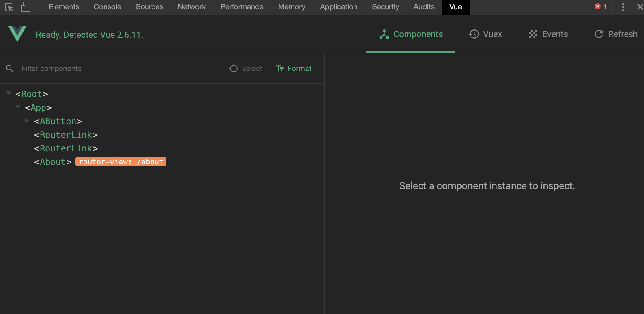This screenshot has height=314, width=644.
Task: Open the DevTools three-dot menu
Action: tap(623, 7)
